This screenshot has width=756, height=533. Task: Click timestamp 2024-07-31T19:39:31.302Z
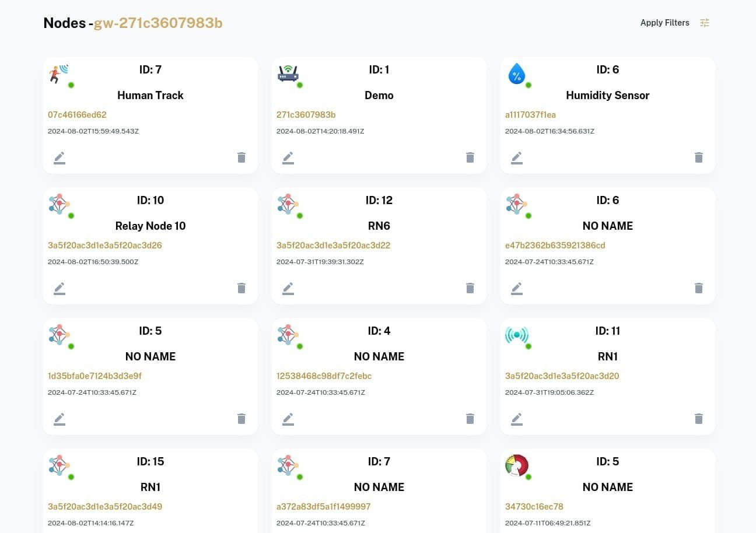(320, 262)
